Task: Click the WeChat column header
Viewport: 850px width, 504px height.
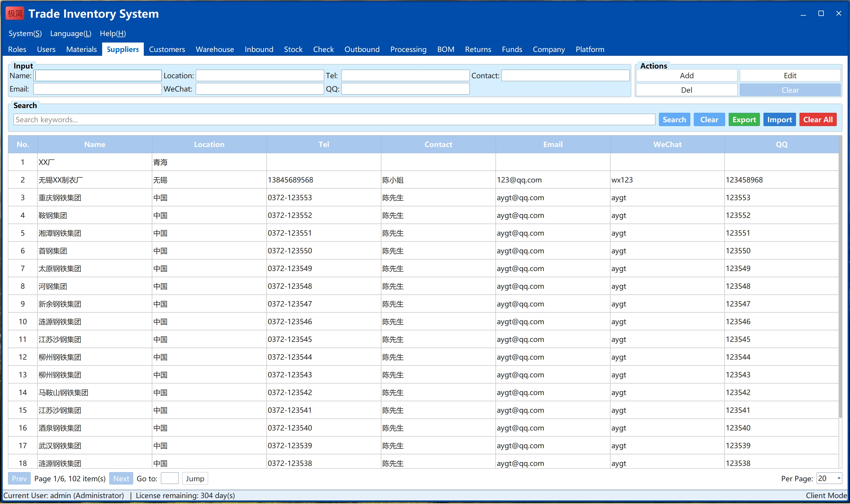Action: tap(667, 144)
